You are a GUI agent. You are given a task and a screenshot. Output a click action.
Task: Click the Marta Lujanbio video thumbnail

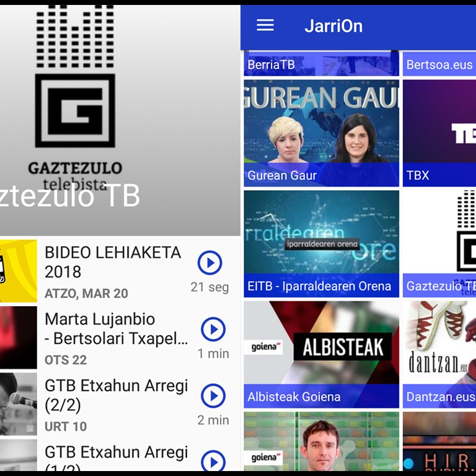coord(18,338)
